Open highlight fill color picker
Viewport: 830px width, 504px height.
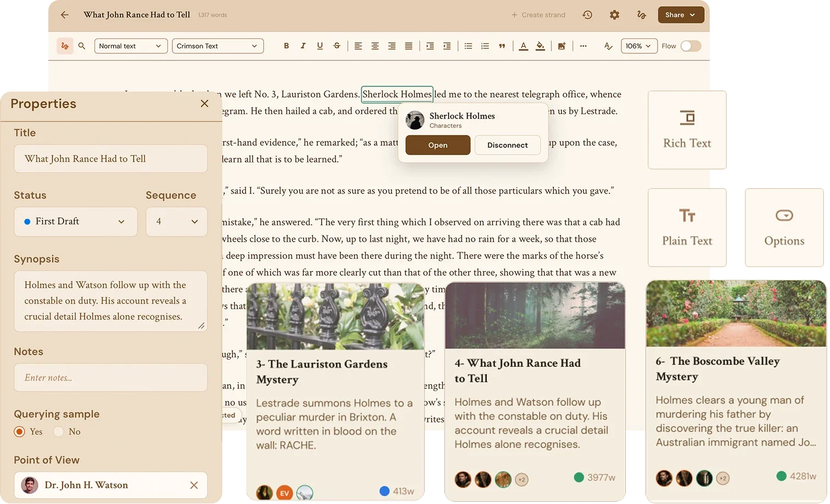[x=541, y=46]
